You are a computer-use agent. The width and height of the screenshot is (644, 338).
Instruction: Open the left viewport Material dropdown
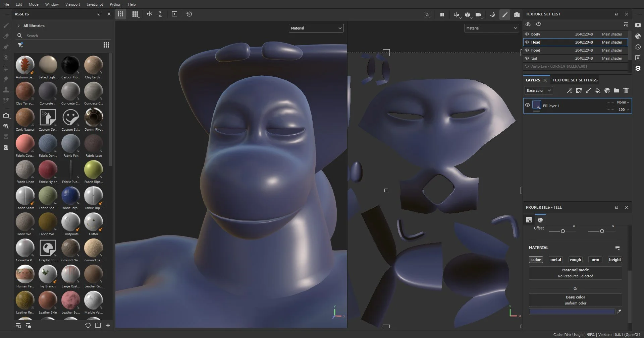click(x=316, y=28)
